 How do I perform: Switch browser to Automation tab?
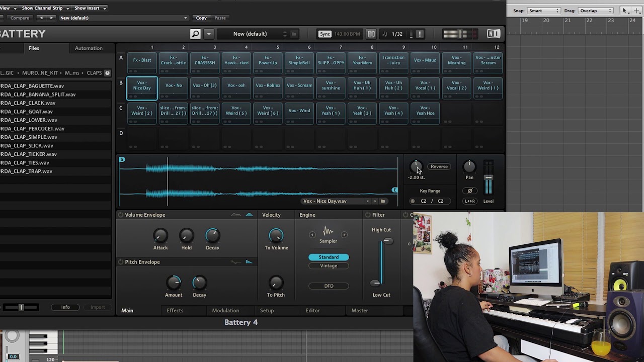pos(89,48)
